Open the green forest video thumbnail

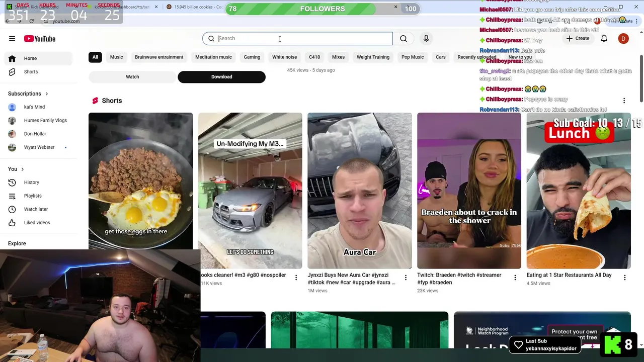360,330
